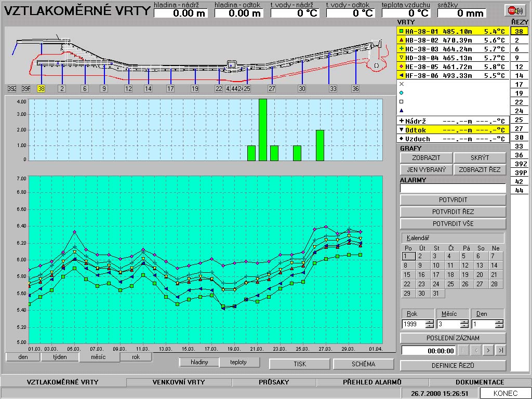The image size is (532, 399).
Task: Toggle the 'teploty' view button
Action: pyautogui.click(x=238, y=362)
